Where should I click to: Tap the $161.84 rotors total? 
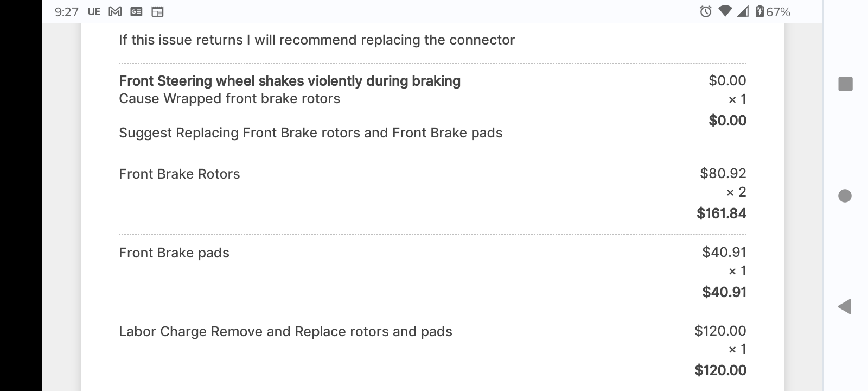pyautogui.click(x=722, y=213)
